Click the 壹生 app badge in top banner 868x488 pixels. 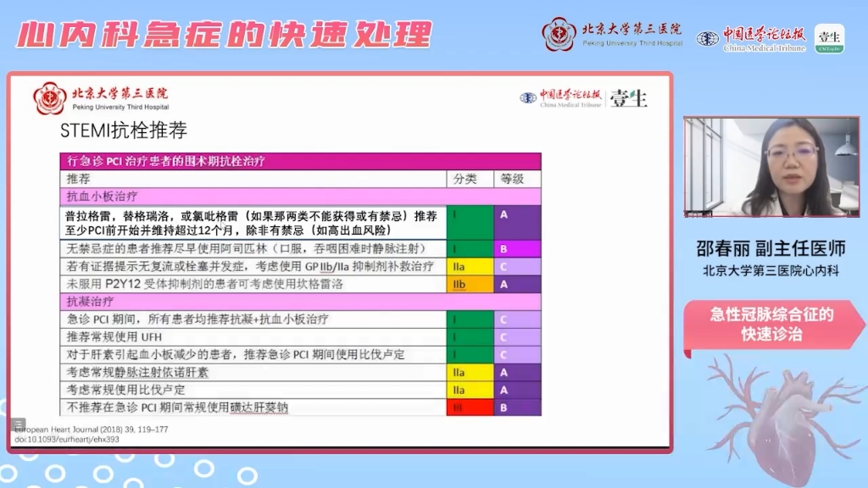pos(829,39)
